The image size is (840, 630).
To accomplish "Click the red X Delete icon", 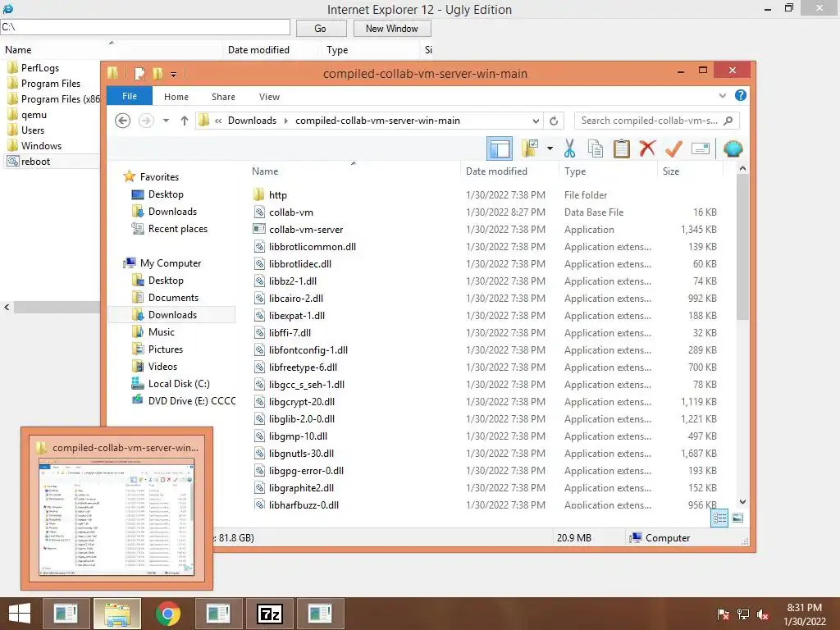I will [x=647, y=148].
